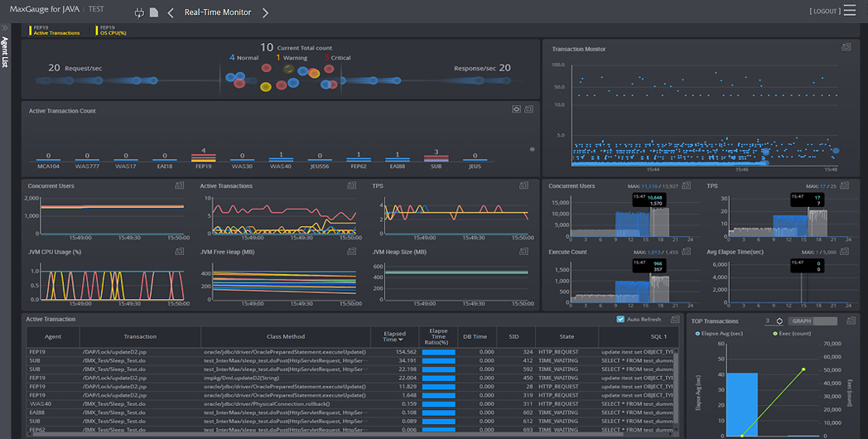This screenshot has height=439, width=868.
Task: Go to next view with right chevron
Action: point(265,12)
